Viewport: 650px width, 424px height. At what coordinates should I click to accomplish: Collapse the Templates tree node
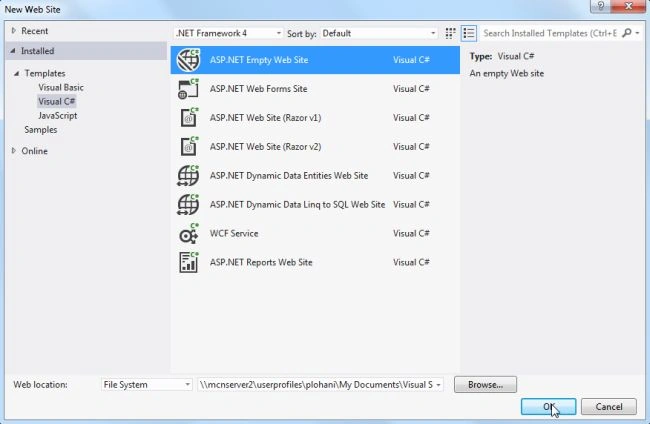[x=17, y=73]
